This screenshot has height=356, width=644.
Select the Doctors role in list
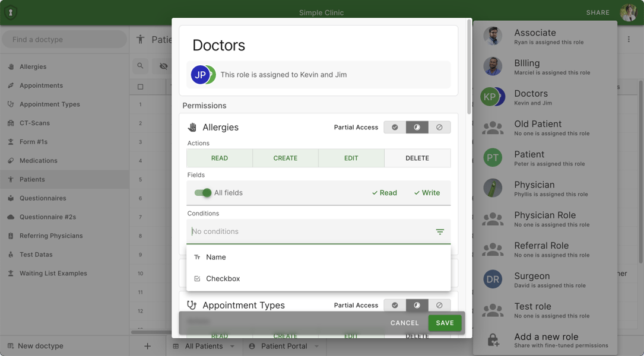(x=545, y=97)
